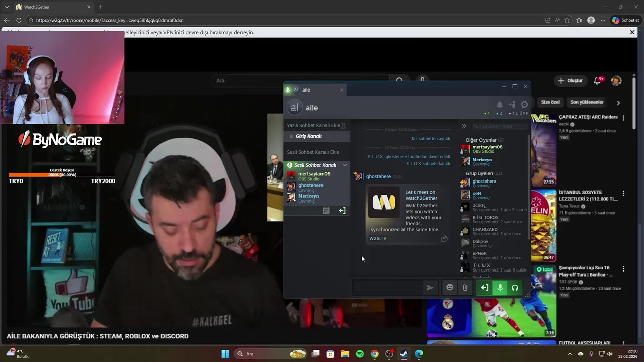Focus the Steam chat message input box
This screenshot has width=644, height=362.
387,288
